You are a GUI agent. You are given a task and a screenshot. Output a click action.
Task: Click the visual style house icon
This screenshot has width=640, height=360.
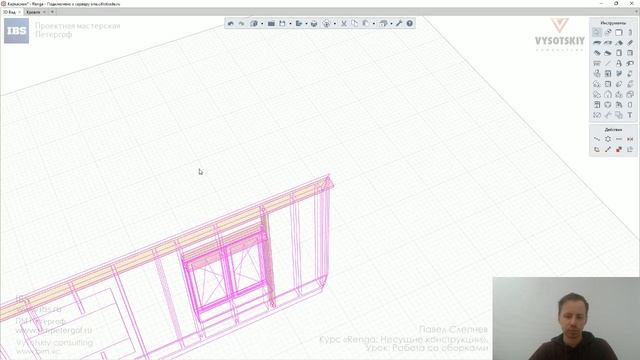pos(383,24)
